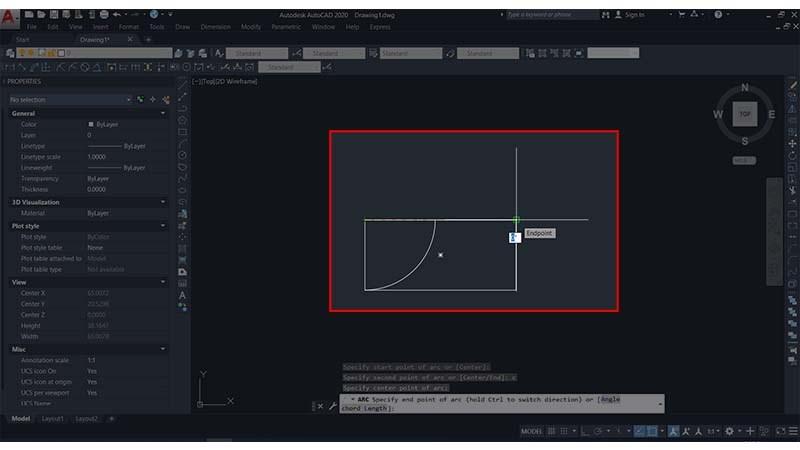Click the Autodesk App Store cart icon
This screenshot has height=450, width=800.
[682, 15]
